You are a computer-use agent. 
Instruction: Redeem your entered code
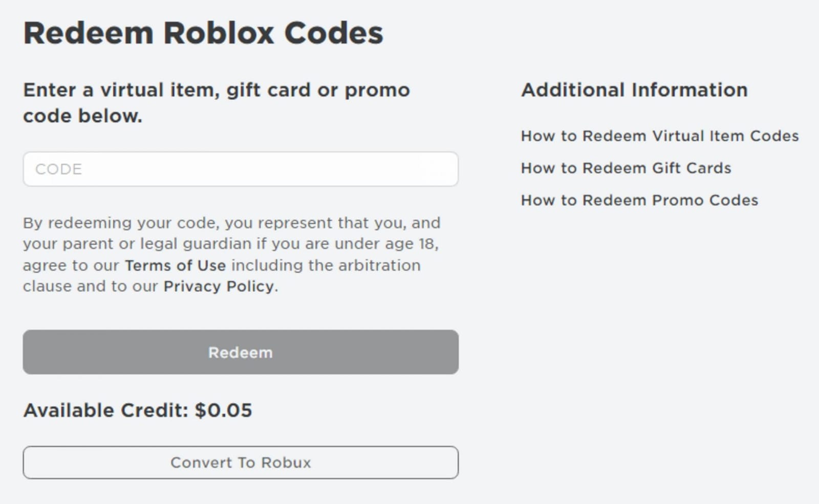[x=241, y=352]
